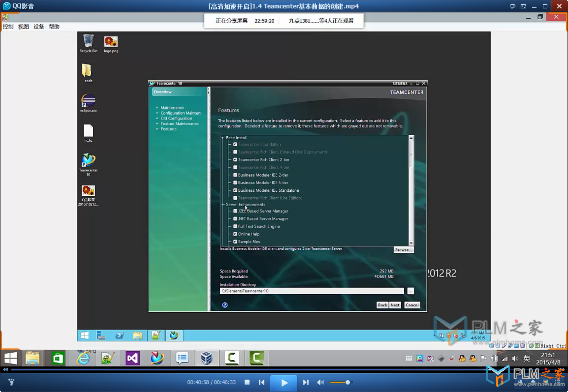Check Business Modeler IDE 2-tier
Image resolution: width=568 pixels, height=392 pixels.
[x=235, y=175]
